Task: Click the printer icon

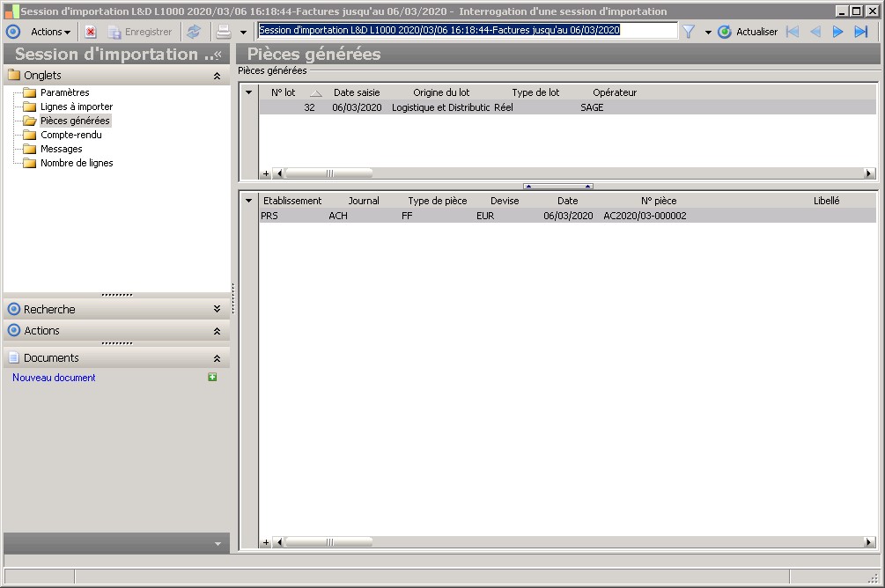Action: 224,33
